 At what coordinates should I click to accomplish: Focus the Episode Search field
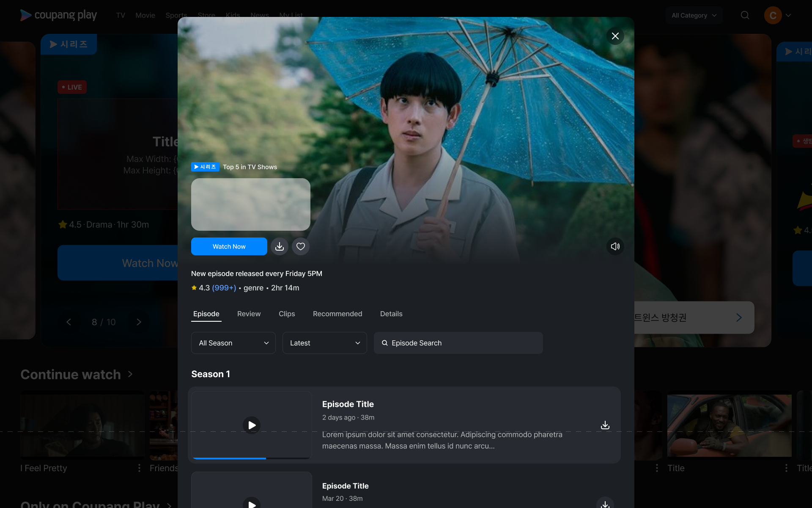(458, 343)
